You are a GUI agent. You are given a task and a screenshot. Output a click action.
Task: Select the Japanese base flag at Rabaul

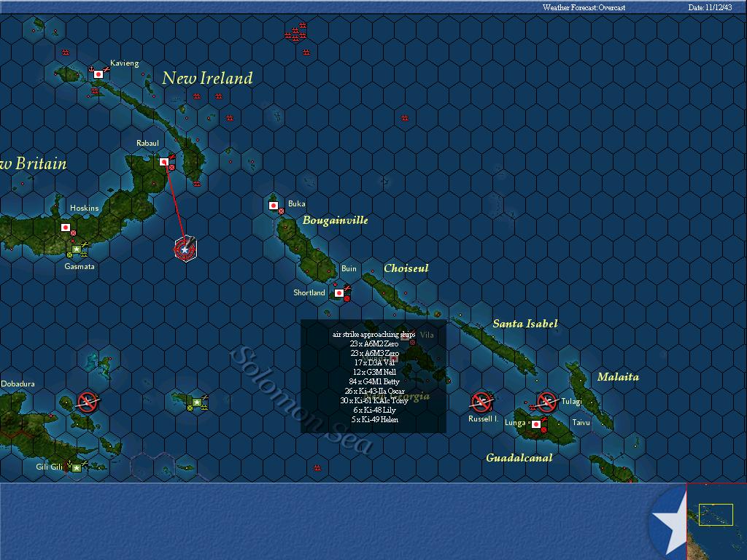coord(164,162)
